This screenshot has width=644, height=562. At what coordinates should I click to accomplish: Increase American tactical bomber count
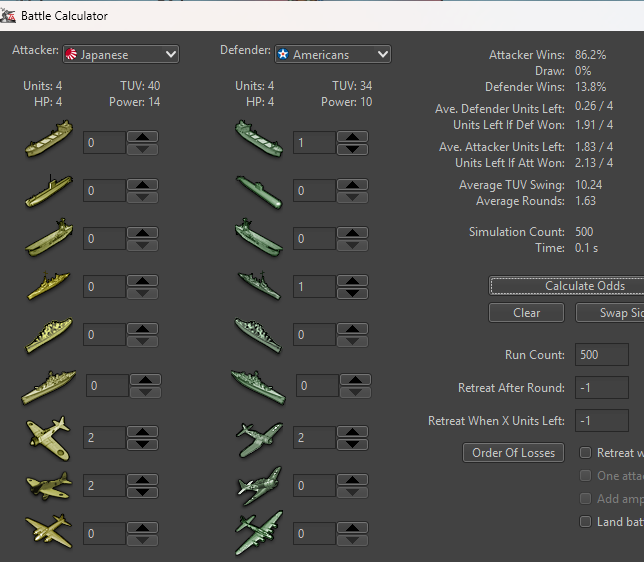point(352,480)
